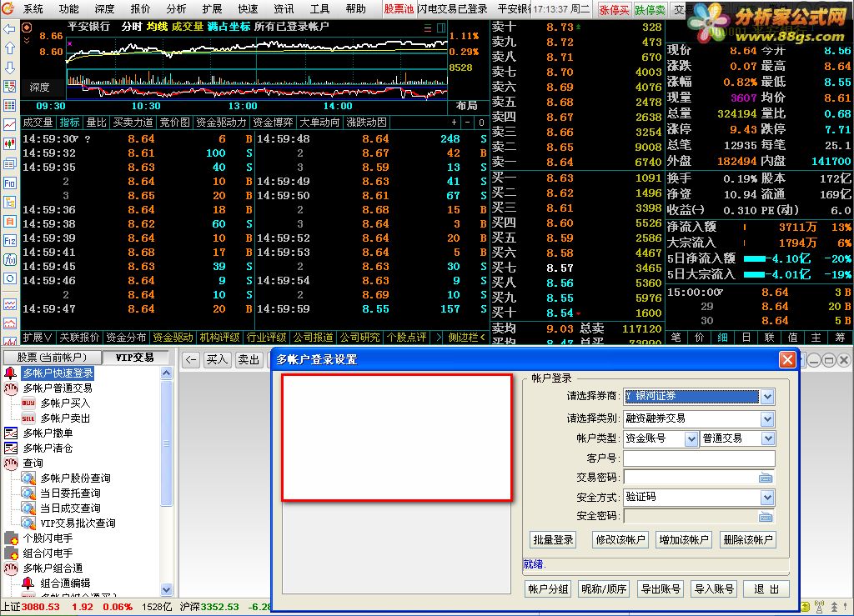
Task: Expand the 扩展∨ panel at chart bottom
Action: pos(38,338)
